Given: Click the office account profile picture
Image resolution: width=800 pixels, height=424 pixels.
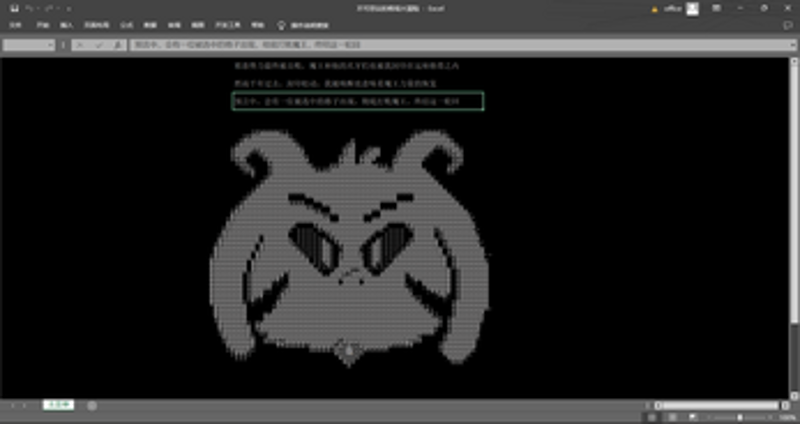Looking at the screenshot, I should coord(693,8).
